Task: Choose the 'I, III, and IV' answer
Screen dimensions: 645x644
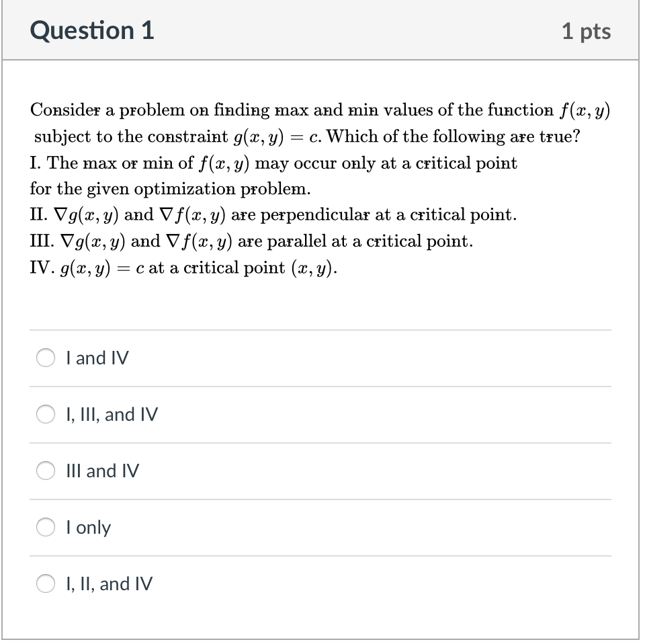Action: pyautogui.click(x=45, y=415)
